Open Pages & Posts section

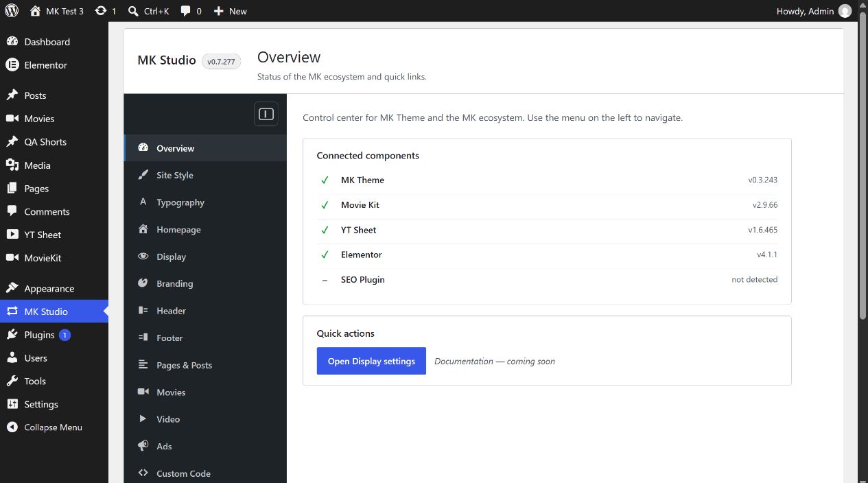(205, 365)
